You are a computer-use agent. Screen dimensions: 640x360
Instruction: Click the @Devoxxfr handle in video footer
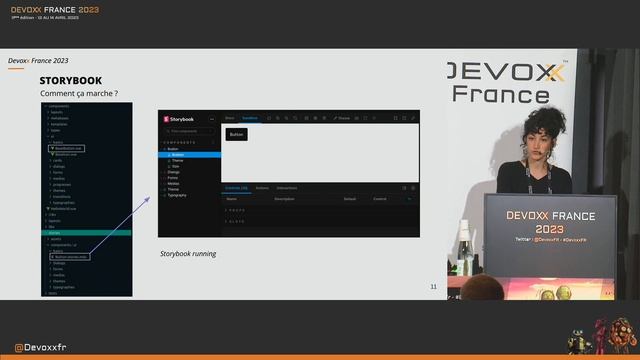[40, 347]
